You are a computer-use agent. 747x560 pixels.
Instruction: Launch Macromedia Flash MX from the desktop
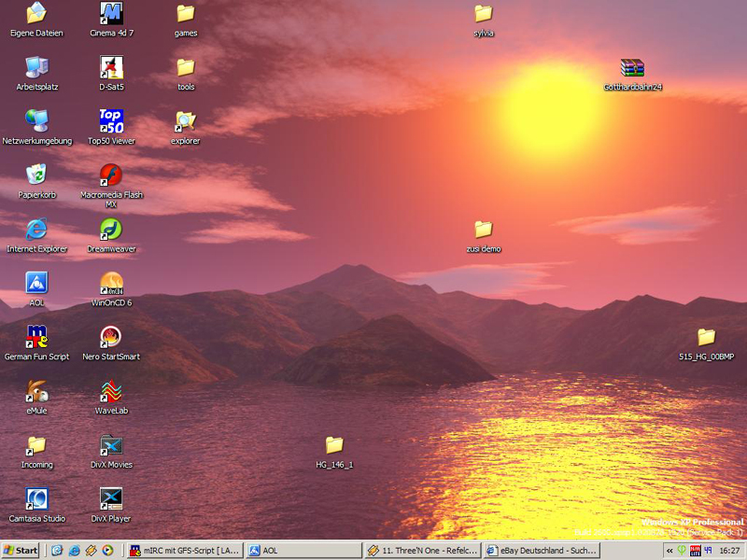click(111, 175)
